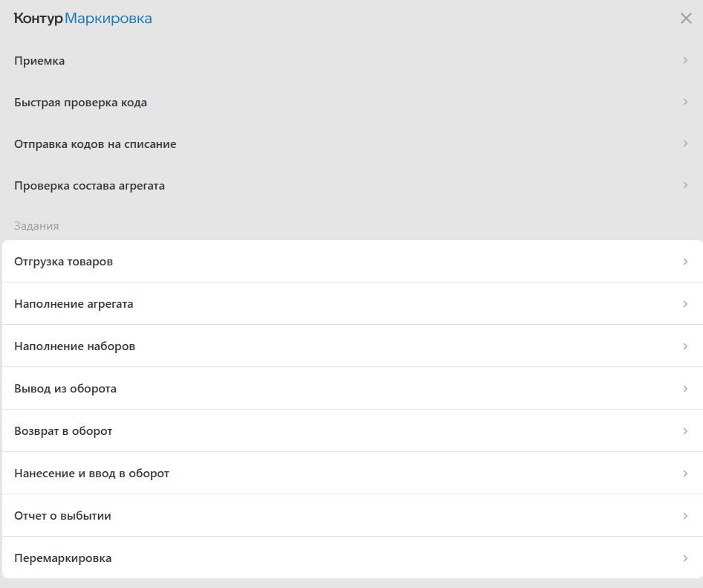
Task: Click chevron arrow on Отгрузка товаров row
Action: (685, 262)
